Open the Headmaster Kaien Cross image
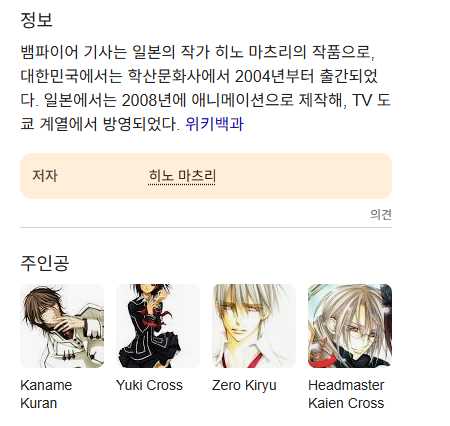Image resolution: width=450 pixels, height=426 pixels. pos(350,326)
